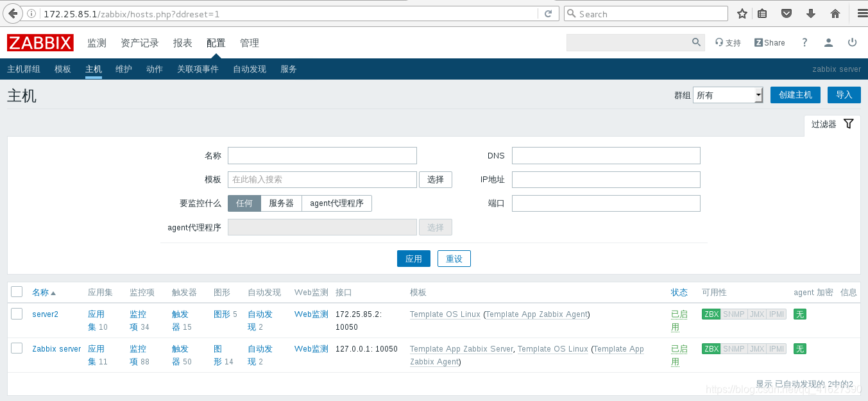Viewport: 868px width, 401px height.
Task: Switch to the 维护 submenu
Action: click(x=124, y=69)
